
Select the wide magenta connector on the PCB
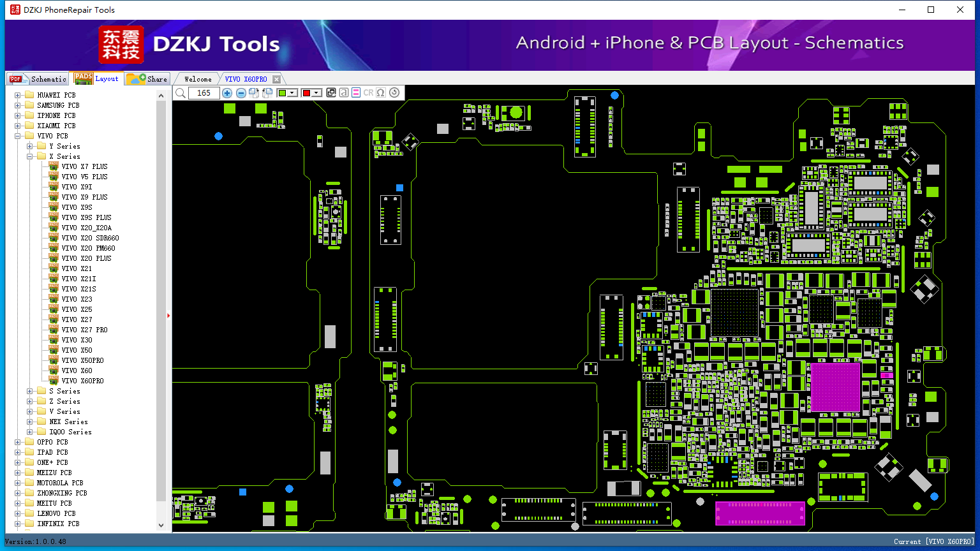coord(760,513)
